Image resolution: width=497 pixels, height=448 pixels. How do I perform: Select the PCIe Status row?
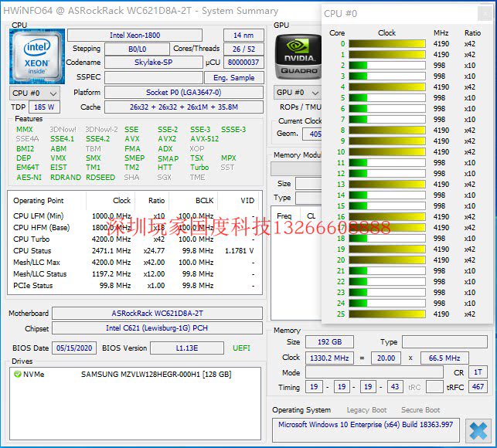coord(134,286)
